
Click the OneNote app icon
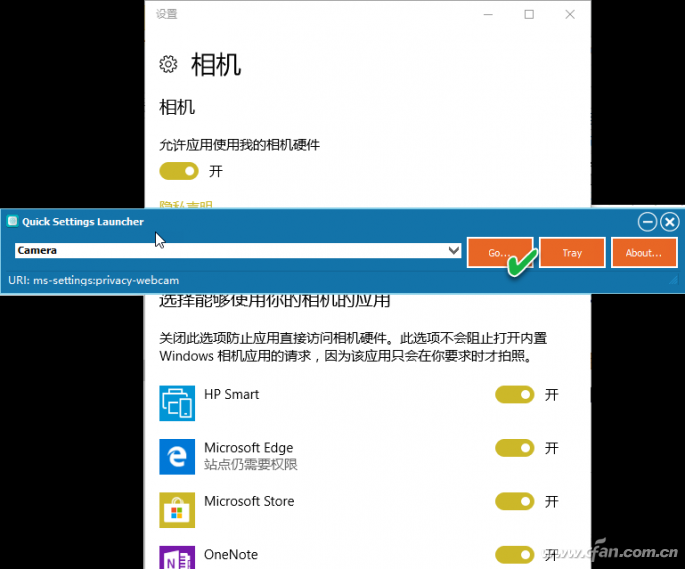[177, 557]
